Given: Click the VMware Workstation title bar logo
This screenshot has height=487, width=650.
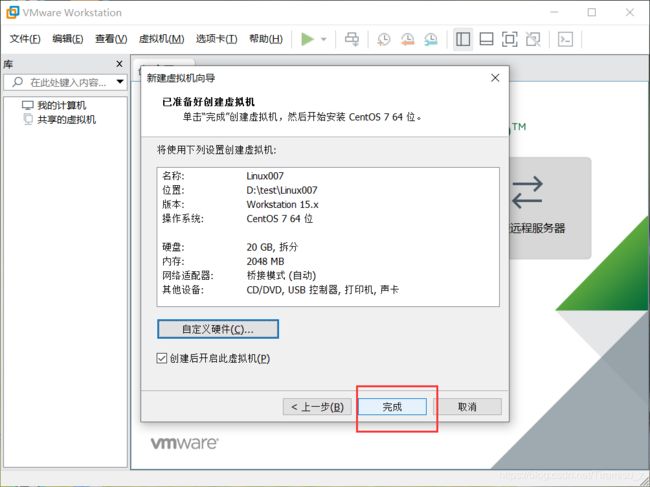Looking at the screenshot, I should click(x=12, y=12).
